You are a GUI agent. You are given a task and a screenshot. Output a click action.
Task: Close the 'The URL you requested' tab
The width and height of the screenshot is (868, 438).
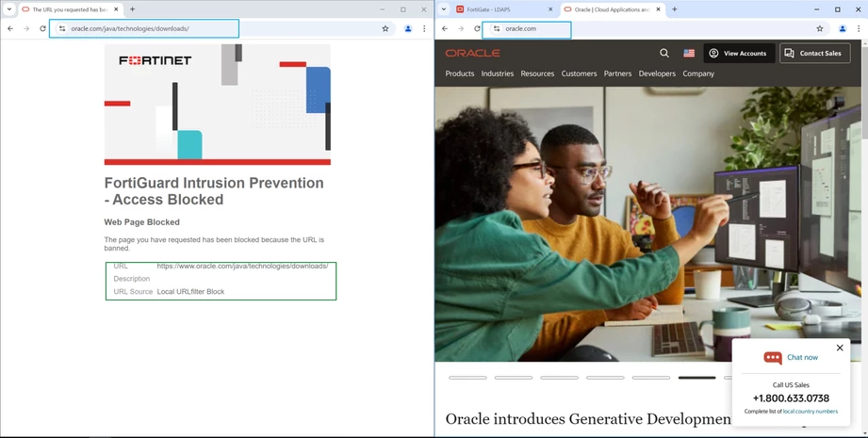116,9
